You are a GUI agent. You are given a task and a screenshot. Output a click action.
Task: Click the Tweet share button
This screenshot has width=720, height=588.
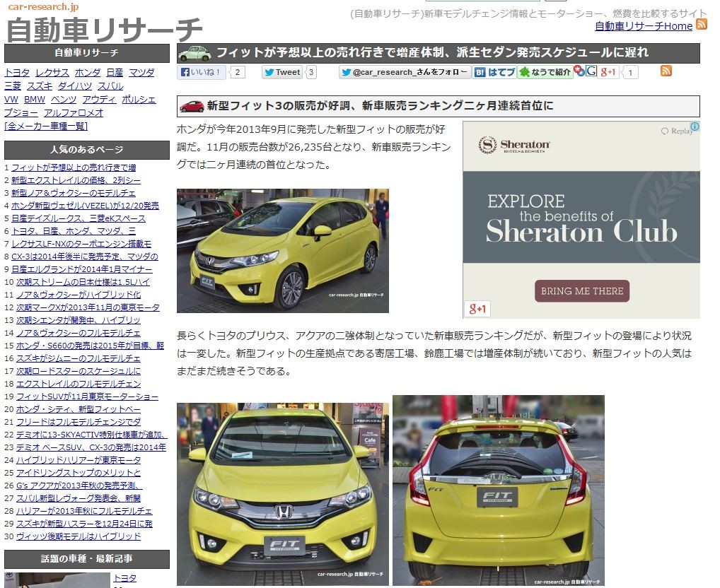(282, 72)
